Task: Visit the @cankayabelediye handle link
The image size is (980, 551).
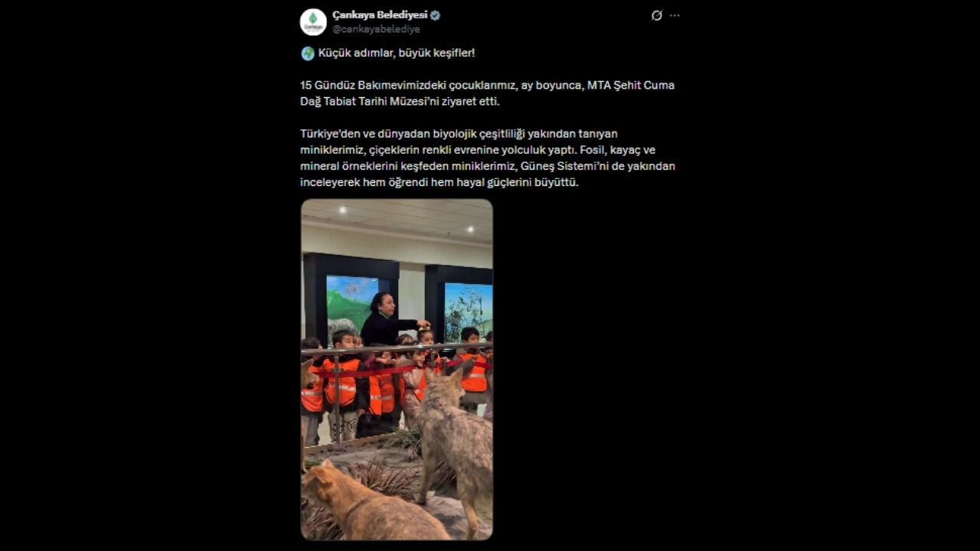Action: click(376, 29)
